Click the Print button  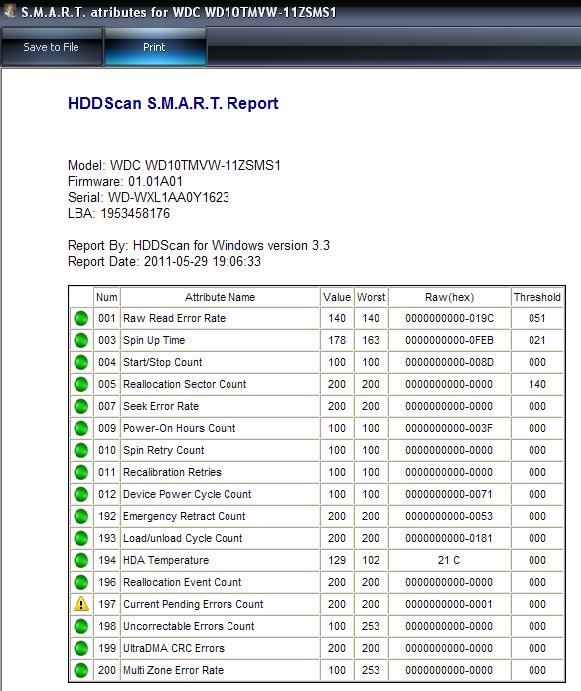coord(154,47)
